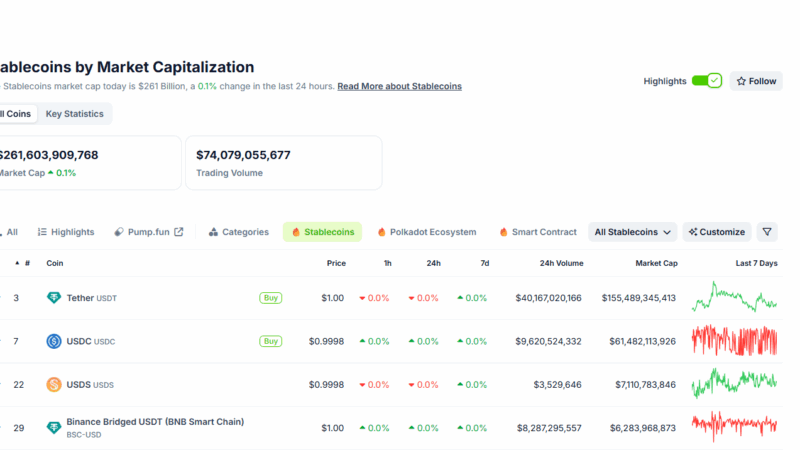
Task: Click Tether's 7-day sparkline chart
Action: click(x=734, y=296)
